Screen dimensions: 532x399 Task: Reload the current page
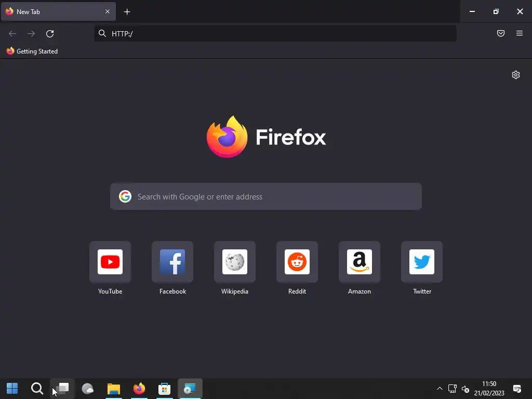pos(50,34)
